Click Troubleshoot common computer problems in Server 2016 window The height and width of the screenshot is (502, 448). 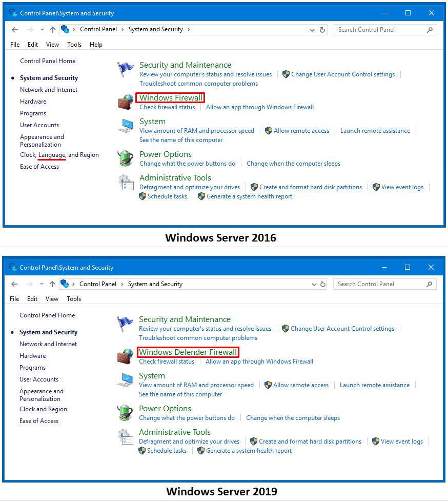coord(198,84)
